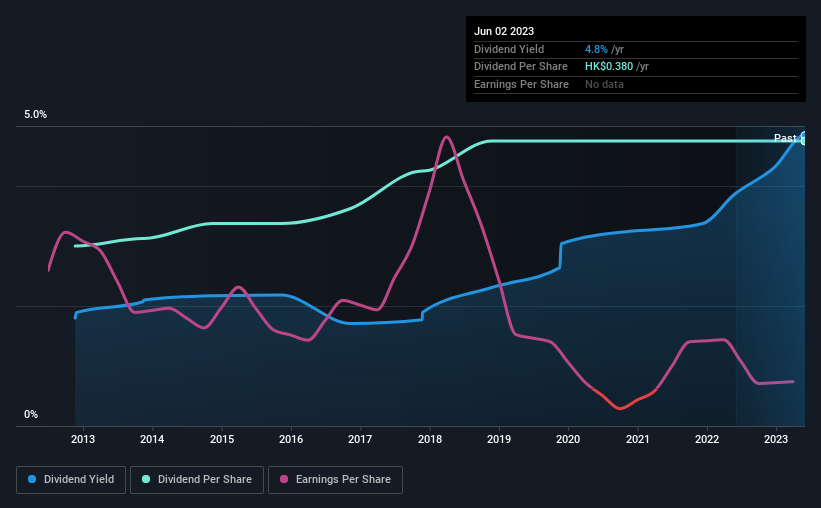Click the HK$0.380 dividend per share value
This screenshot has height=508, width=821.
(x=609, y=67)
